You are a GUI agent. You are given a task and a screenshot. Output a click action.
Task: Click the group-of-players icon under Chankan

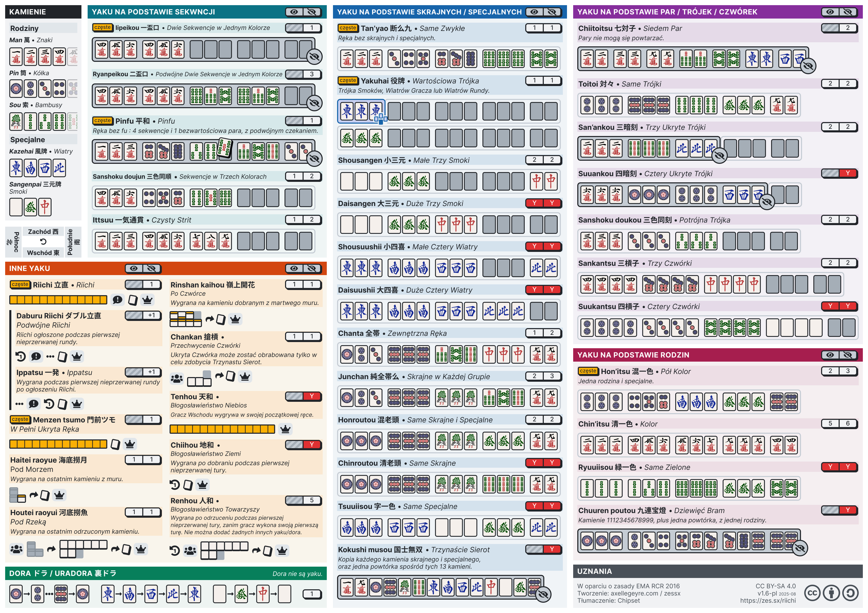177,378
